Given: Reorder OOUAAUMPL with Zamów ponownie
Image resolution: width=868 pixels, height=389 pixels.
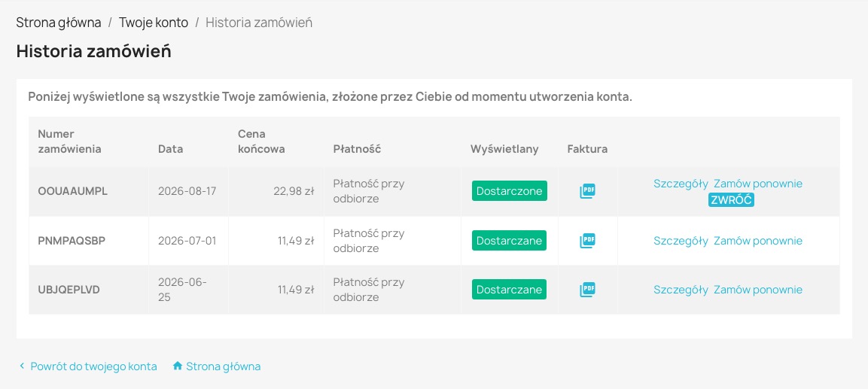Looking at the screenshot, I should 758,184.
